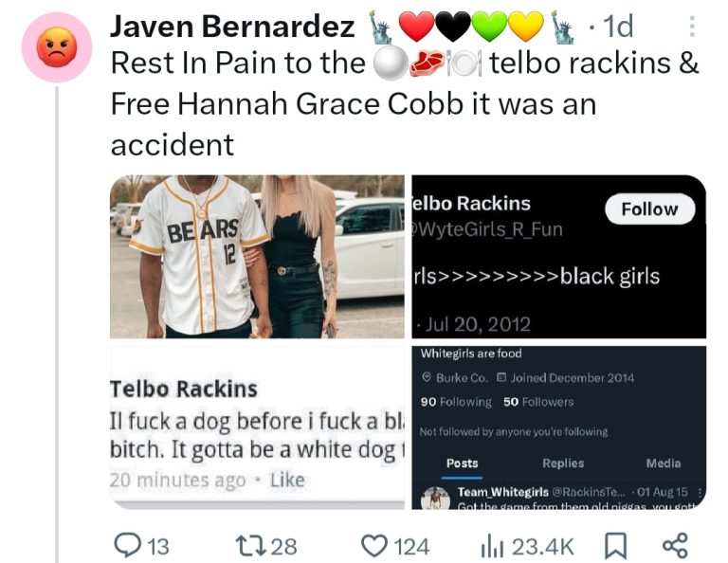Repost this post using the retweet icon

point(250,546)
